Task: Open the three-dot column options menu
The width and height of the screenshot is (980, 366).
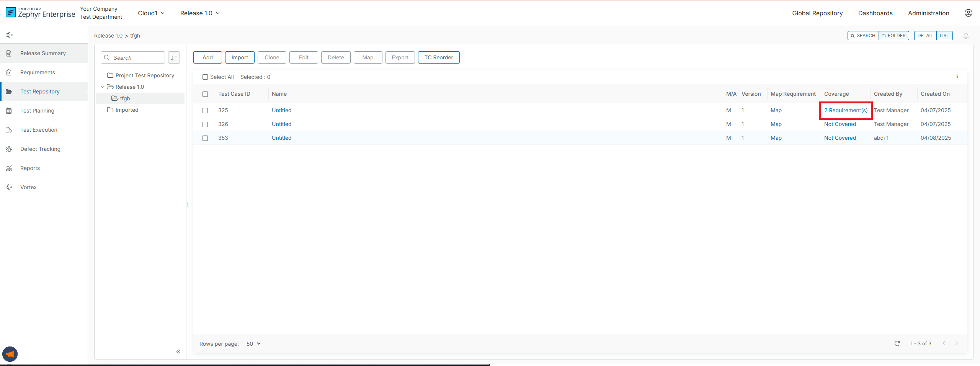Action: tap(957, 77)
